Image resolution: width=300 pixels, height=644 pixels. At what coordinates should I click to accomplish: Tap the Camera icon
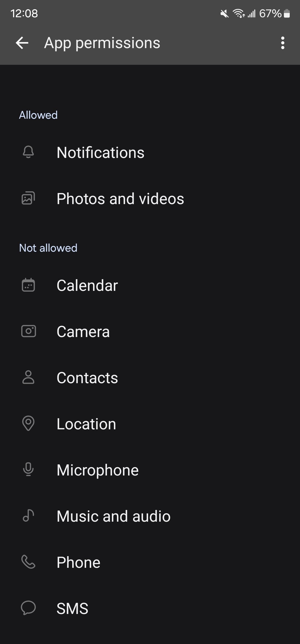28,331
